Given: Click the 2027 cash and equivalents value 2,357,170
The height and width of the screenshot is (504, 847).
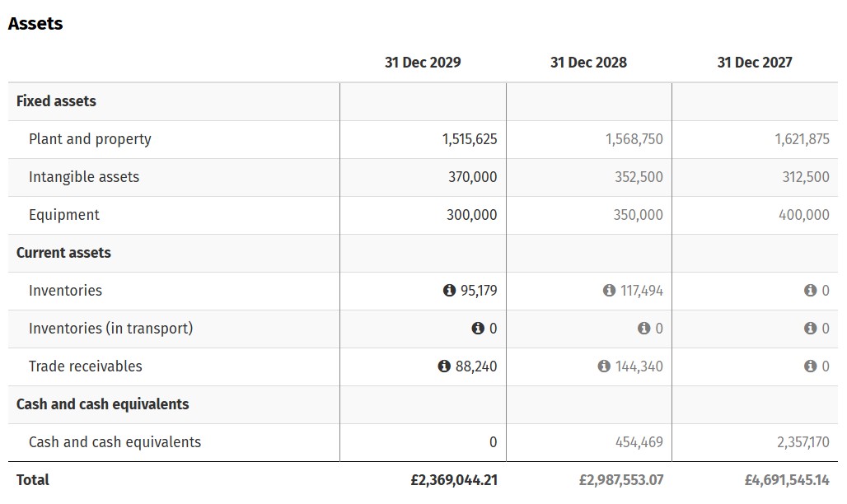Looking at the screenshot, I should tap(803, 442).
